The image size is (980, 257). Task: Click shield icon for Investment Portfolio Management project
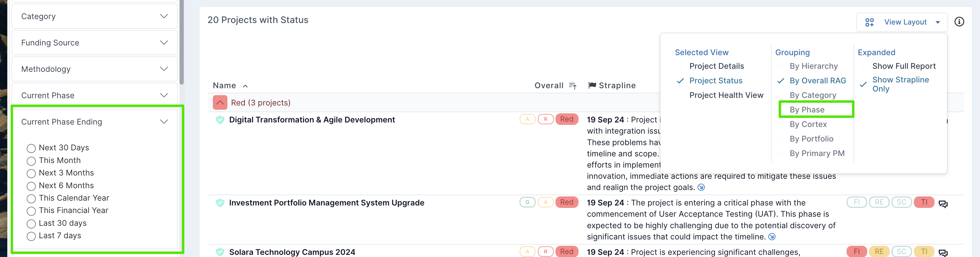[220, 203]
